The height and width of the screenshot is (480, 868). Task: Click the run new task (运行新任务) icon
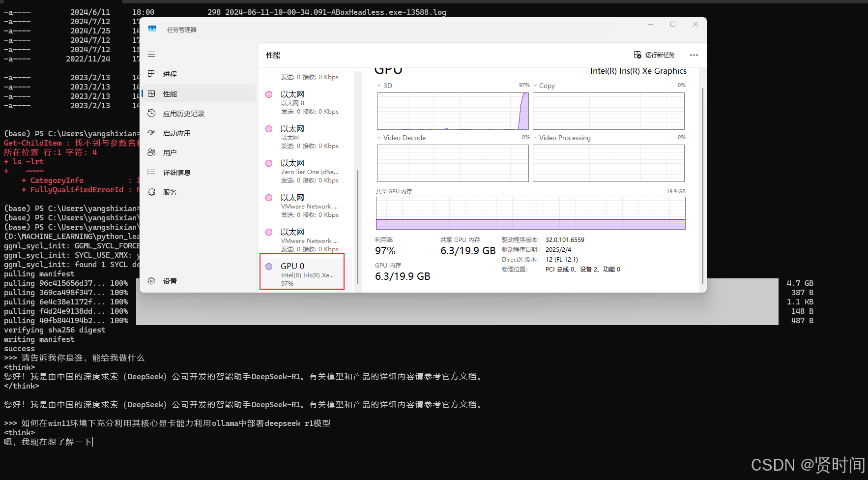[637, 55]
